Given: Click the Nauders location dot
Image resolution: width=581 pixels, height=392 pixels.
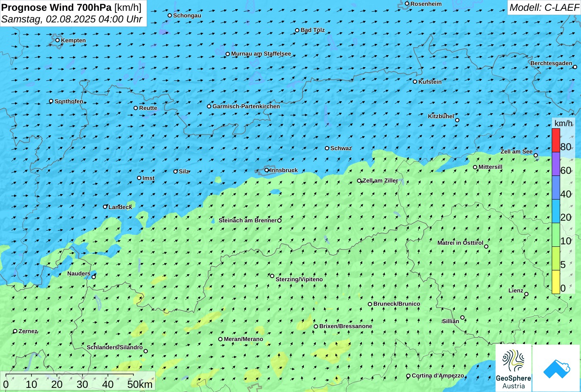Looking at the screenshot, I should [x=94, y=277].
